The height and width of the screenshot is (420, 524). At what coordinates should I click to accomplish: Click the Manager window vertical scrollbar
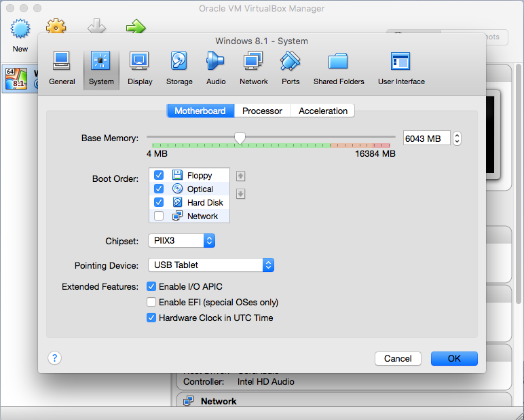(x=519, y=184)
